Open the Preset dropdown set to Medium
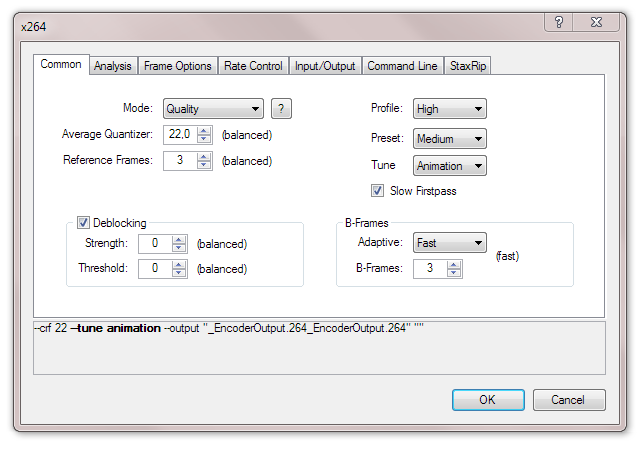 (x=450, y=139)
